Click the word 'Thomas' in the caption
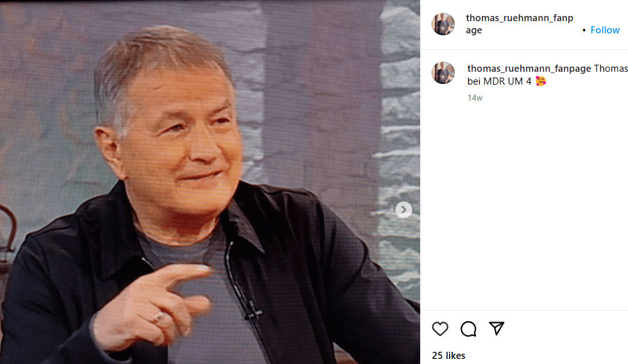Image resolution: width=628 pixels, height=364 pixels. pyautogui.click(x=611, y=69)
